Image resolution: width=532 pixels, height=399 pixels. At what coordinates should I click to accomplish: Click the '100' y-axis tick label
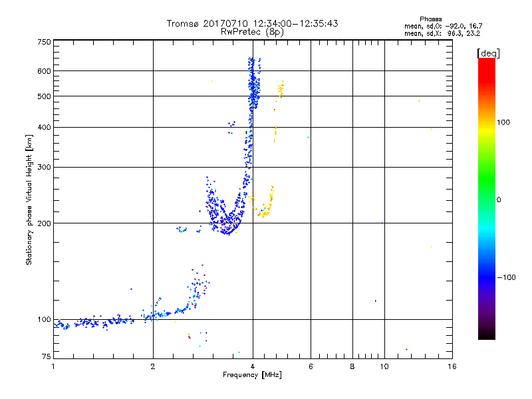pyautogui.click(x=44, y=319)
